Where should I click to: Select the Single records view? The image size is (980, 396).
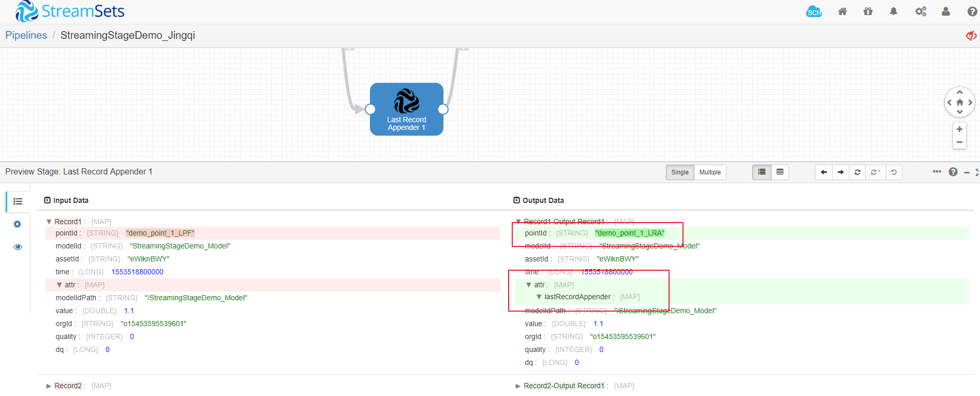[679, 172]
